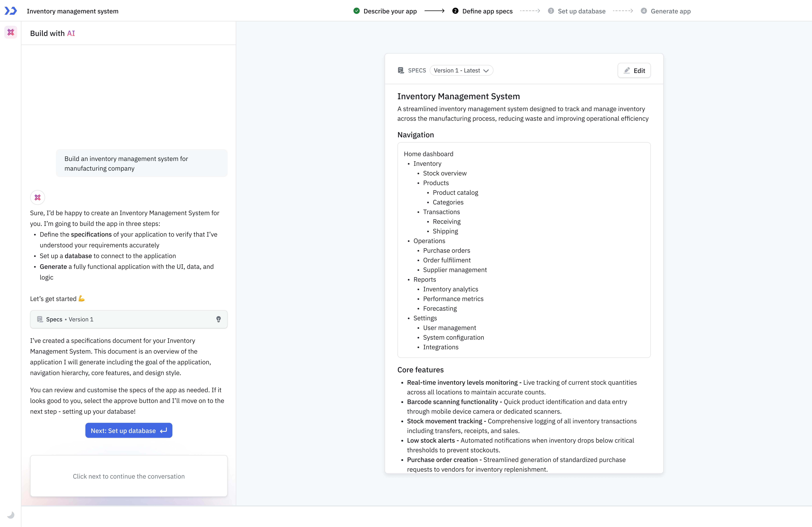Image resolution: width=812 pixels, height=527 pixels.
Task: Go to Describe your app step
Action: point(390,11)
